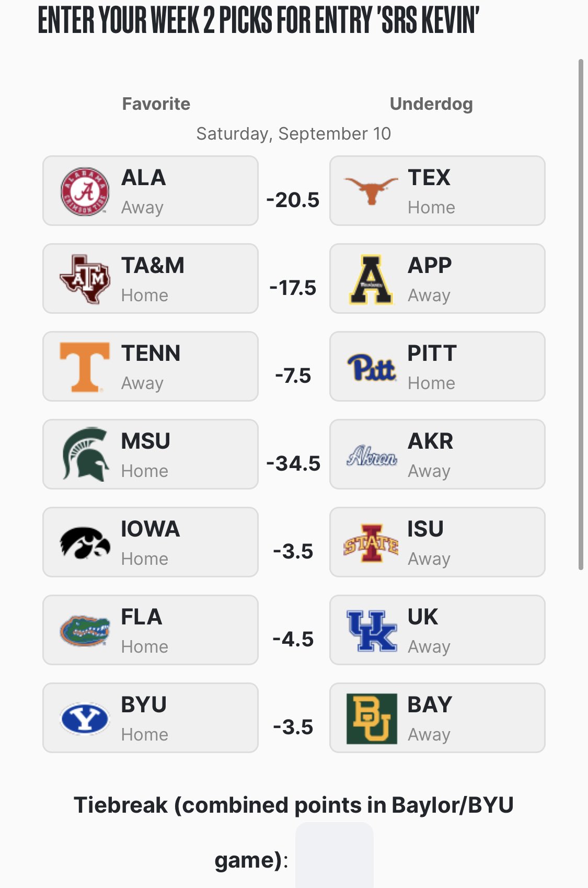Click the Pitt script logo
Image resolution: width=588 pixels, height=888 pixels.
click(x=372, y=367)
